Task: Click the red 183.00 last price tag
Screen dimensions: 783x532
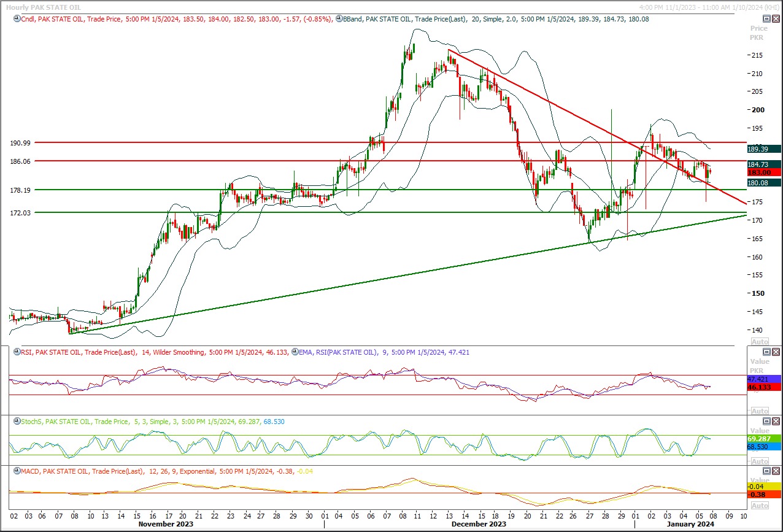Action: tap(763, 173)
